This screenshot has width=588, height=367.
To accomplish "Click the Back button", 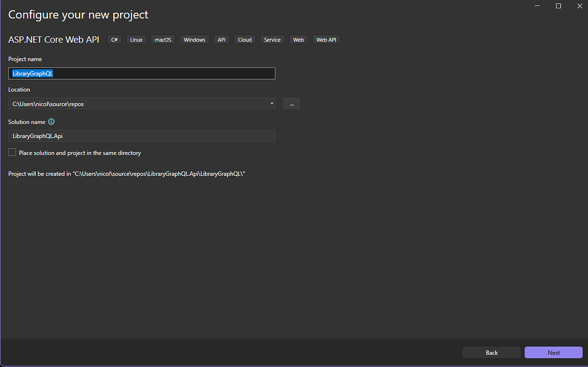I will (491, 352).
